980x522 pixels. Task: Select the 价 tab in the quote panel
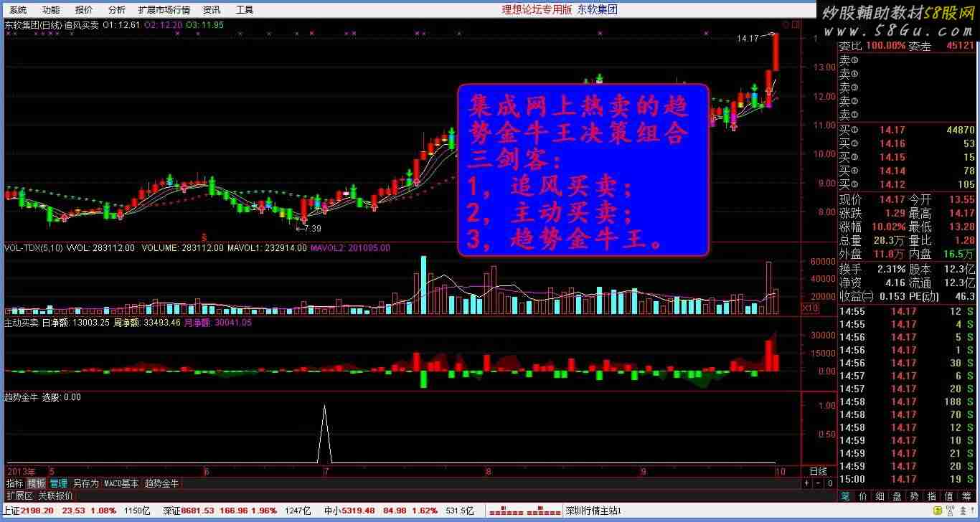[x=862, y=495]
